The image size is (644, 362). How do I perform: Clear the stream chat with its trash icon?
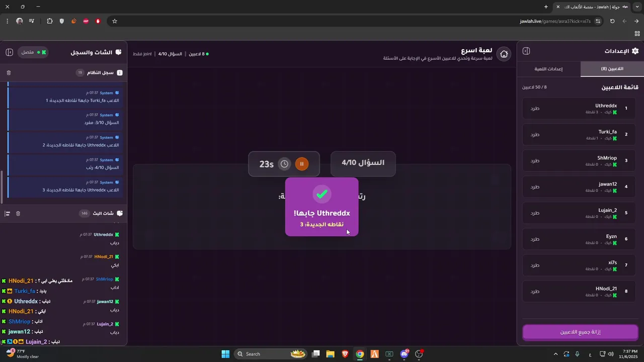pos(18,214)
